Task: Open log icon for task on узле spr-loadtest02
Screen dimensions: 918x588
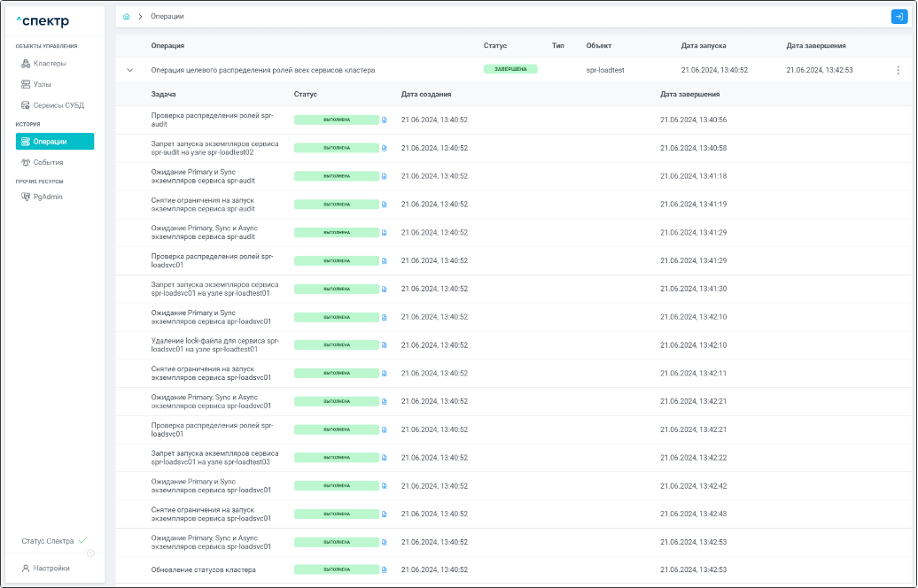Action: pyautogui.click(x=385, y=148)
